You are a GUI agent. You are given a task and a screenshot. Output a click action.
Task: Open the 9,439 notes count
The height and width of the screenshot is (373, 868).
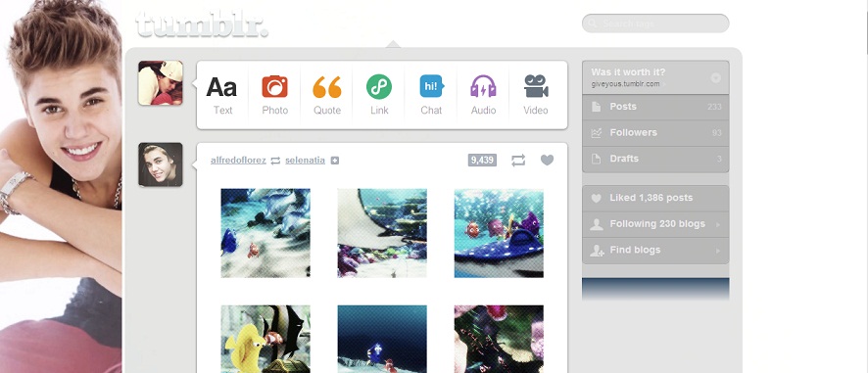[x=482, y=160]
